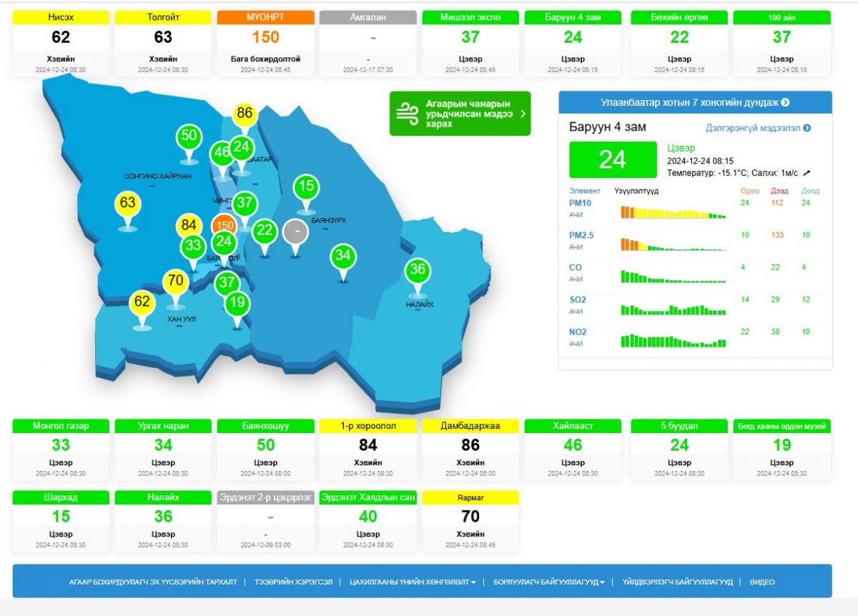Open ВИДЕО menu item
Viewport: 858px width, 616px height.
761,582
